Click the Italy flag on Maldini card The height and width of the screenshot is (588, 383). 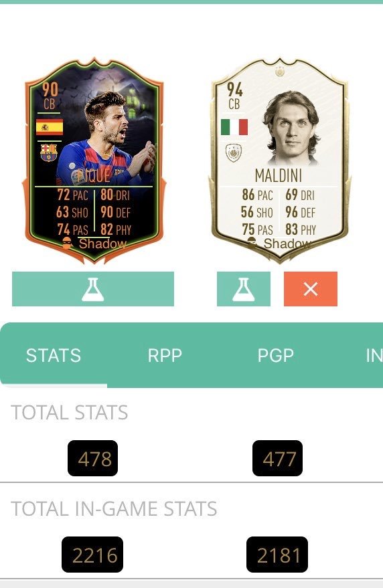(x=234, y=126)
